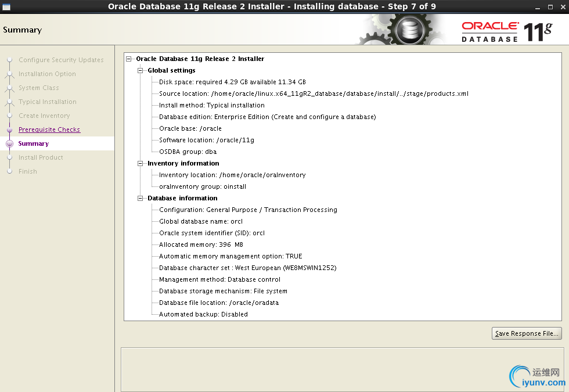
Task: Select 'oraInventory group: oinstall' row
Action: click(x=203, y=186)
